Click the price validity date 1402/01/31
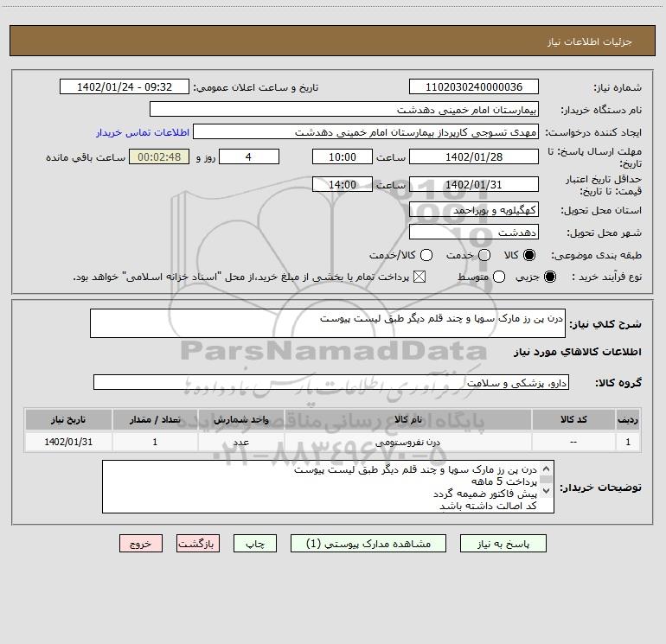The image size is (666, 644). pyautogui.click(x=474, y=184)
